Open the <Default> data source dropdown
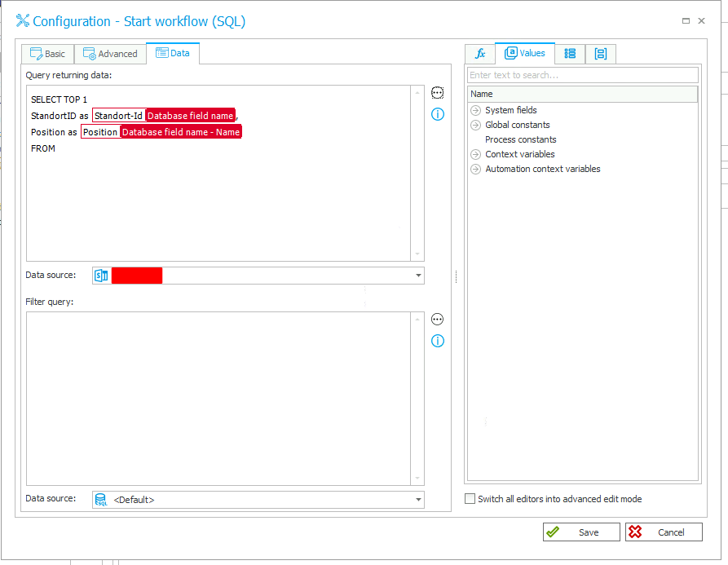The image size is (728, 565). pos(418,500)
